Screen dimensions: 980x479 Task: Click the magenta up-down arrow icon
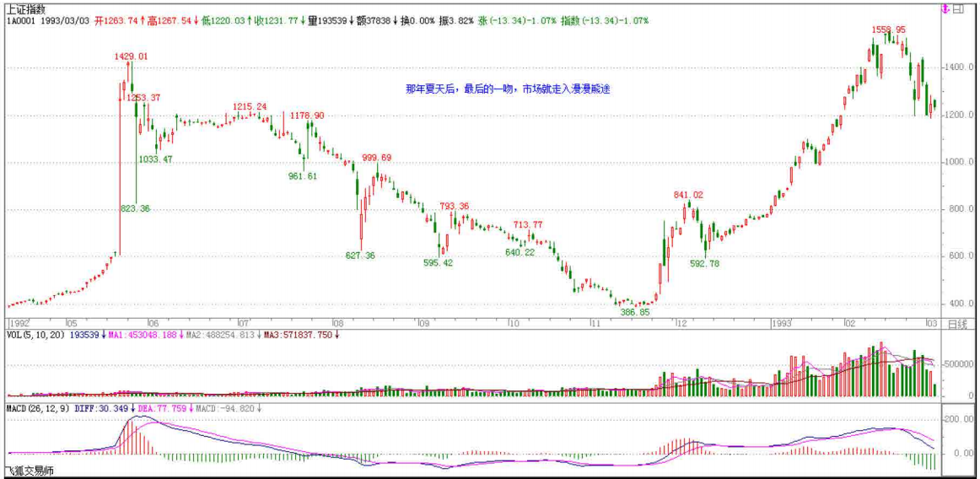(945, 8)
